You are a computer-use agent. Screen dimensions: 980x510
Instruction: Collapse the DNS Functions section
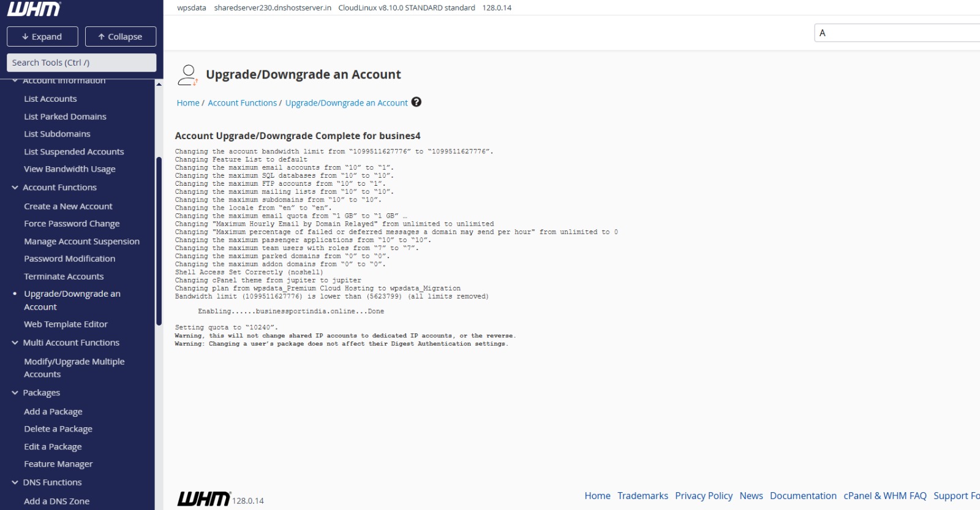point(15,482)
